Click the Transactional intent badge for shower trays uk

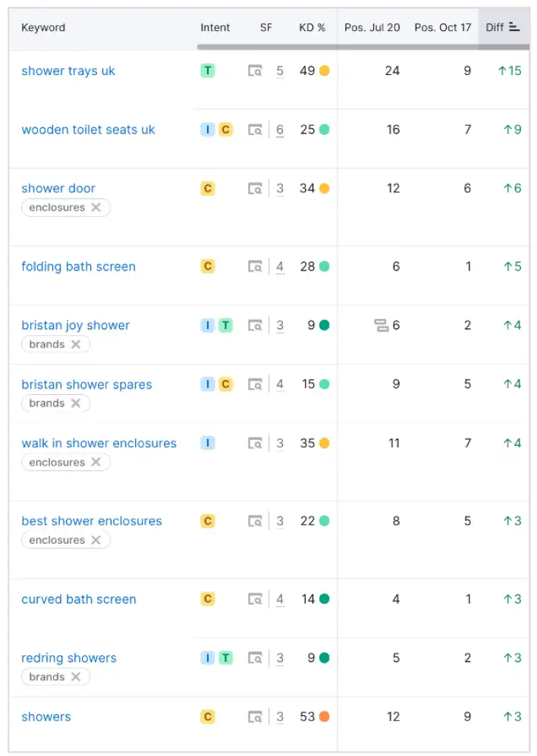(x=208, y=71)
